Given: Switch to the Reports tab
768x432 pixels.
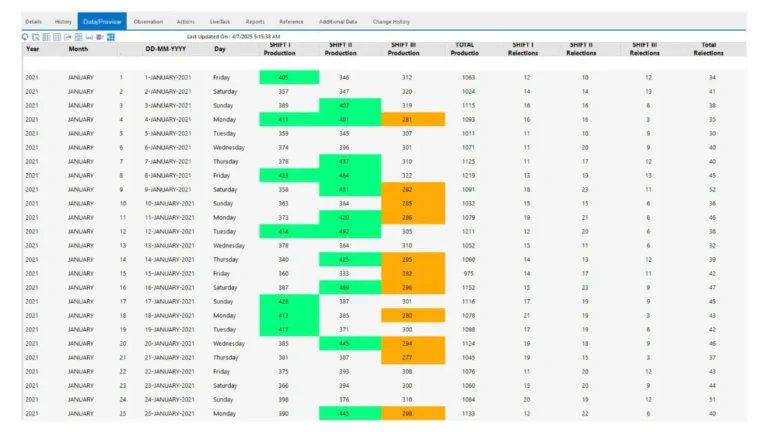Looking at the screenshot, I should [255, 22].
